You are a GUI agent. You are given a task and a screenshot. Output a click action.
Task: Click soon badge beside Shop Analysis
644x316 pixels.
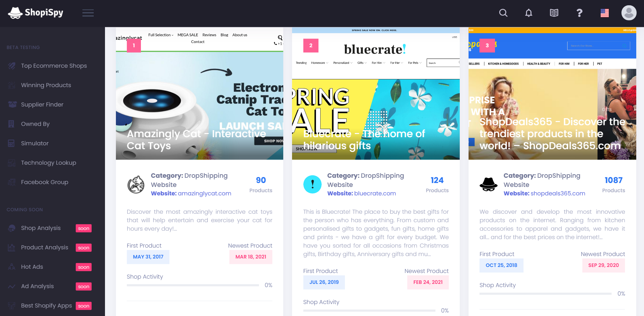(83, 229)
